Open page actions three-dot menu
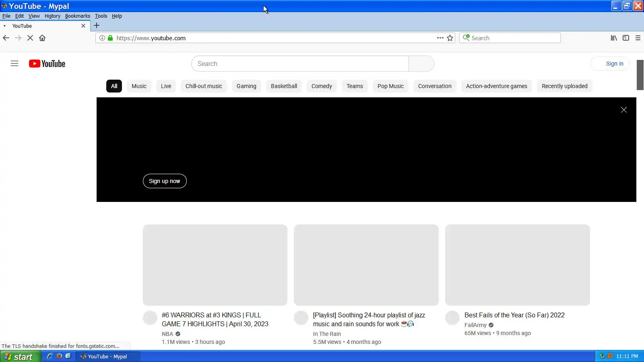 440,38
